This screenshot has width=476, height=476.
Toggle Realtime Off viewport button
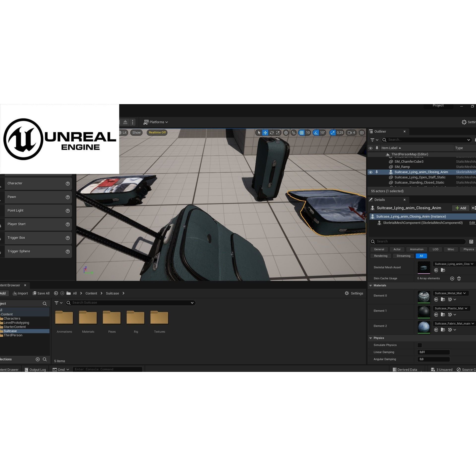tap(157, 132)
